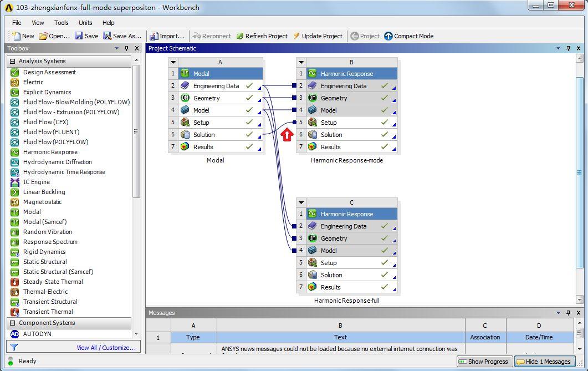Click the Refresh Project icon
Image resolution: width=588 pixels, height=371 pixels.
(x=239, y=36)
